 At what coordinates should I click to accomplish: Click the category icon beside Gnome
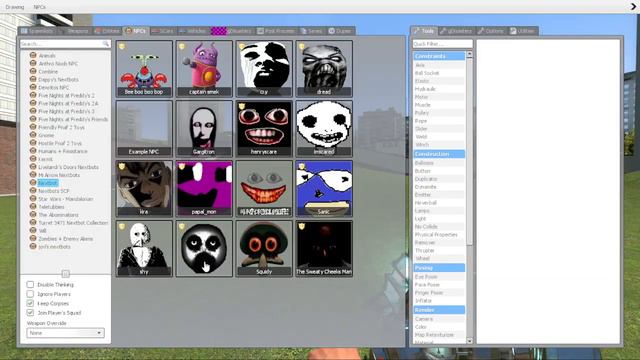(x=33, y=135)
